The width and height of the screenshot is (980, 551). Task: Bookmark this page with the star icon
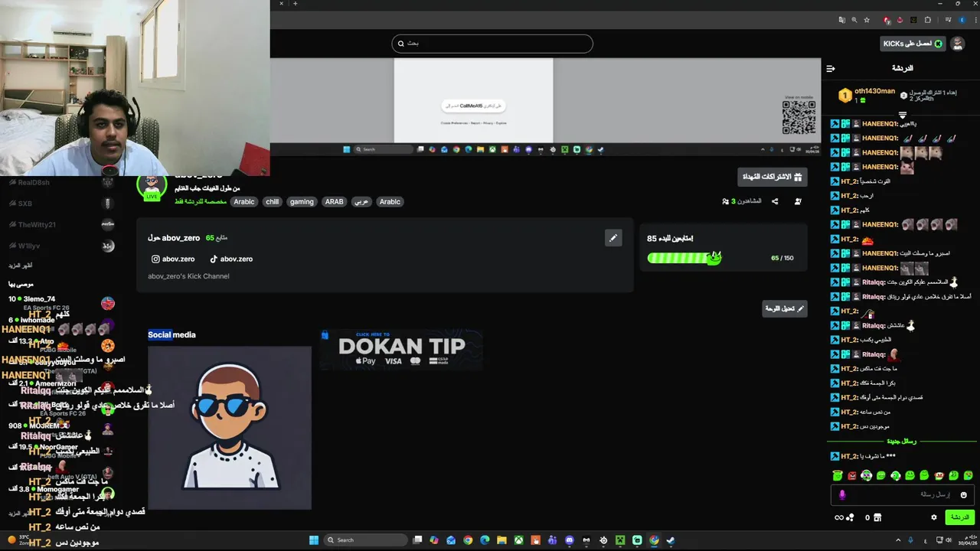click(x=867, y=20)
